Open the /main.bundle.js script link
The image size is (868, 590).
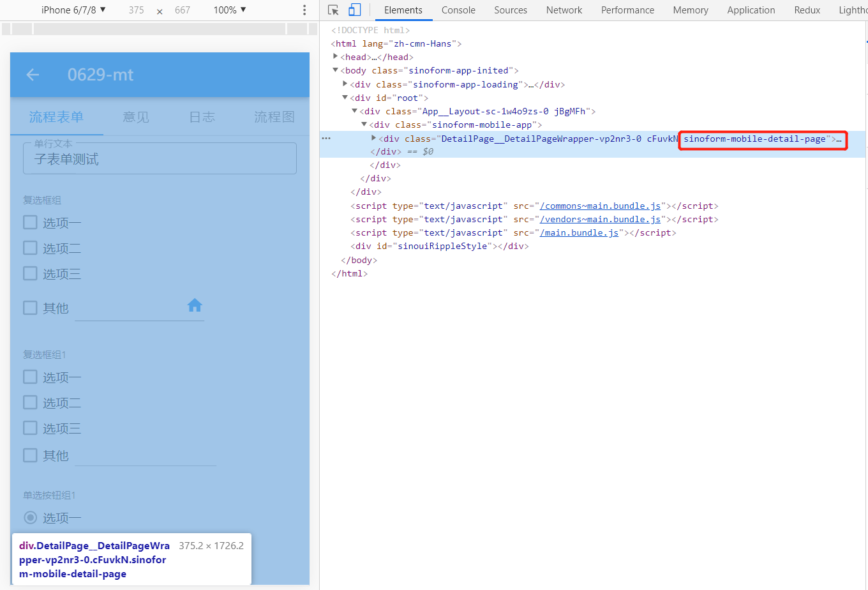point(580,232)
